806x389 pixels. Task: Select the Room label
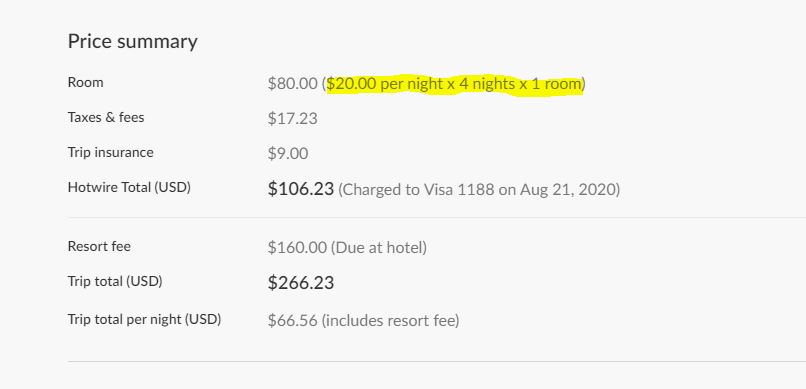[x=85, y=82]
